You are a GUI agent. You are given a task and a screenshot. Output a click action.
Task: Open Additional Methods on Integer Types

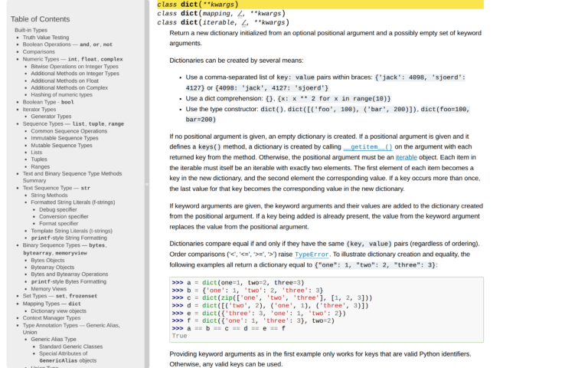[x=75, y=74]
